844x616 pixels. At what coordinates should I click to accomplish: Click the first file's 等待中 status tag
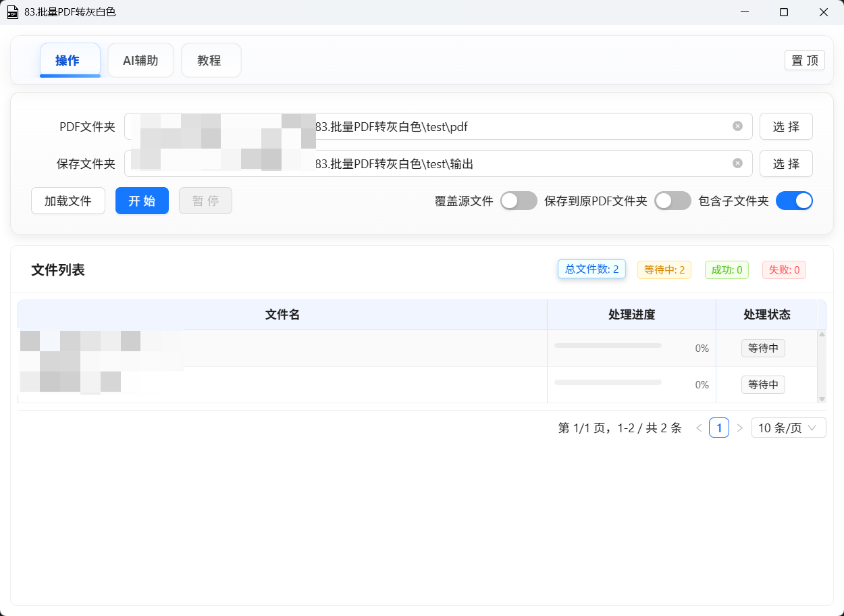[763, 348]
